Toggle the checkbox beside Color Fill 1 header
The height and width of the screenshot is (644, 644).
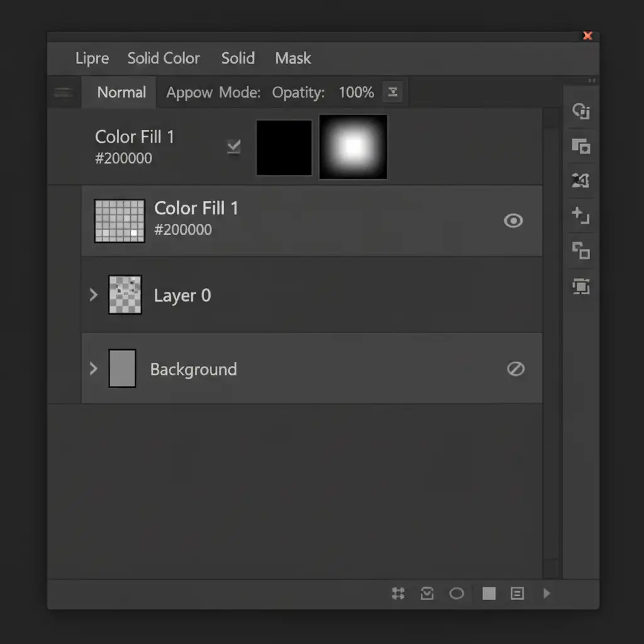pyautogui.click(x=233, y=147)
